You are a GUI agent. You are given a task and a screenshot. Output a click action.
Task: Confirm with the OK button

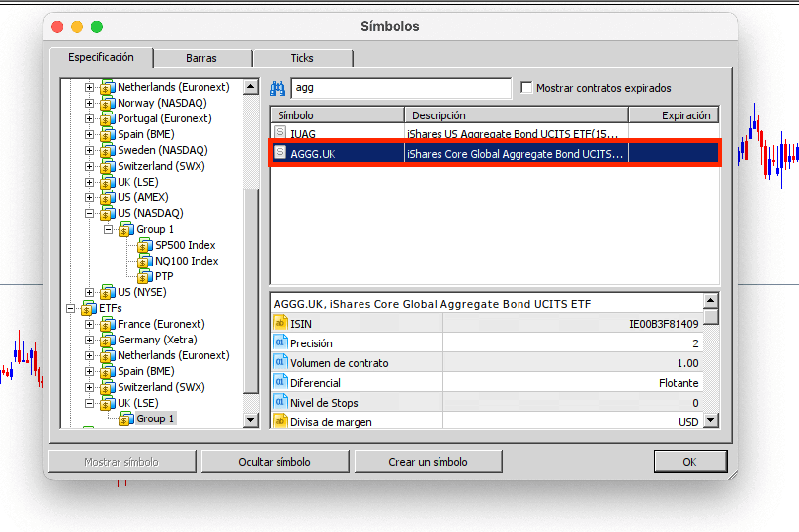[x=690, y=461]
